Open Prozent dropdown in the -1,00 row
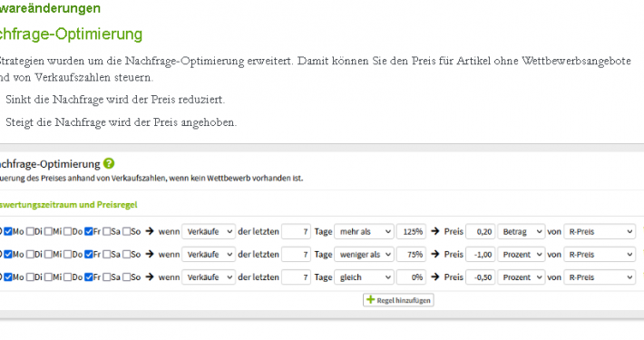Screen dimensions: 644x340 tap(522, 255)
